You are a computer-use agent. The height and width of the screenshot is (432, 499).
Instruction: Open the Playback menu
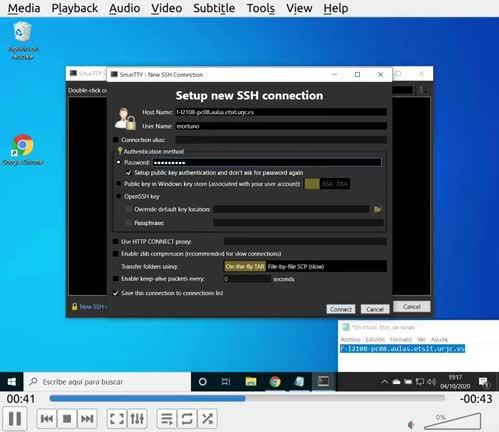point(75,8)
